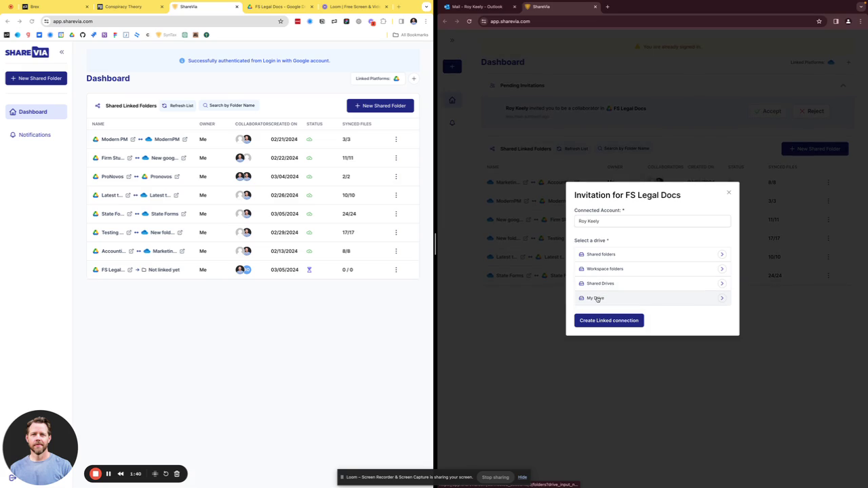Collapse the Pending Invitations section
This screenshot has height=488, width=868.
pyautogui.click(x=843, y=85)
